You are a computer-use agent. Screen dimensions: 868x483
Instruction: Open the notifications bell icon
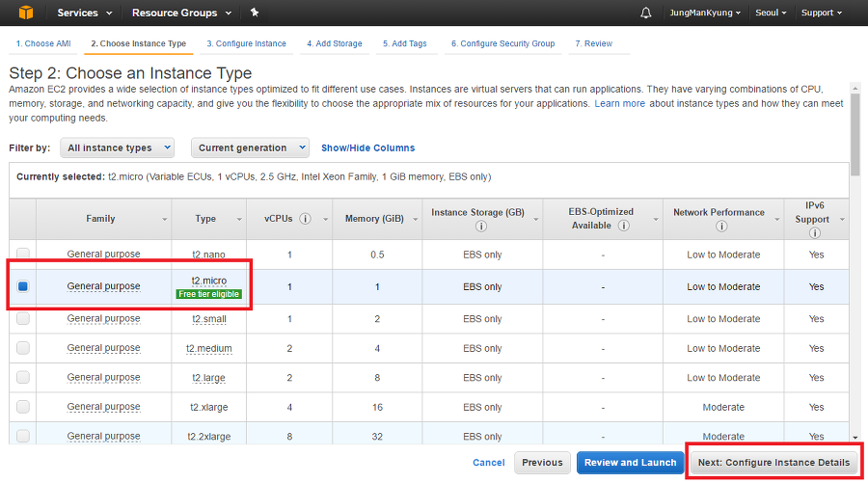(x=645, y=13)
